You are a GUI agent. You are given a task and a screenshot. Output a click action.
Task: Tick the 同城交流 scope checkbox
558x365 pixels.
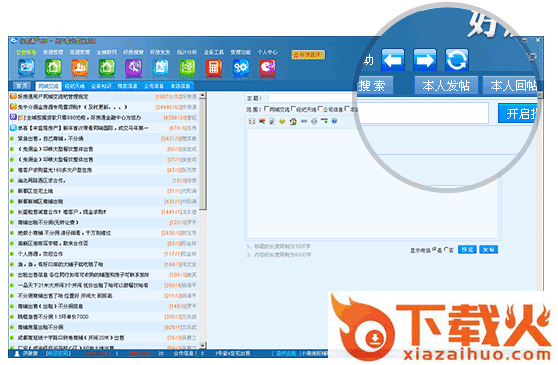tap(267, 109)
